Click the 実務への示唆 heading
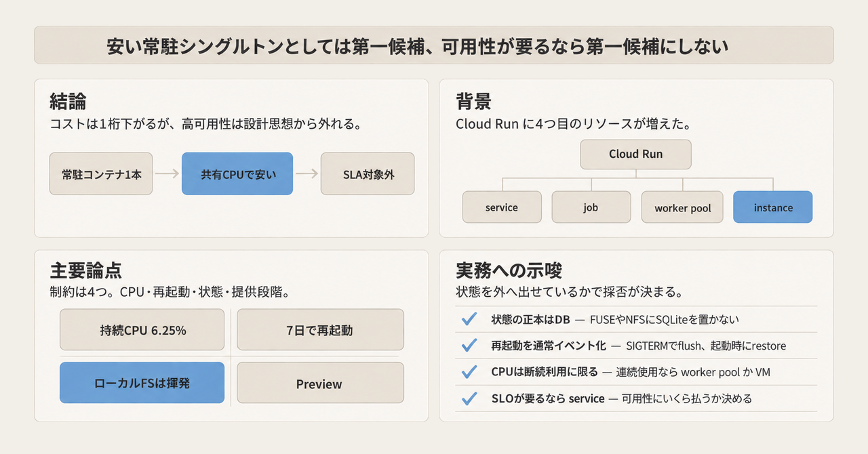Viewport: 868px width, 454px height. tap(509, 270)
